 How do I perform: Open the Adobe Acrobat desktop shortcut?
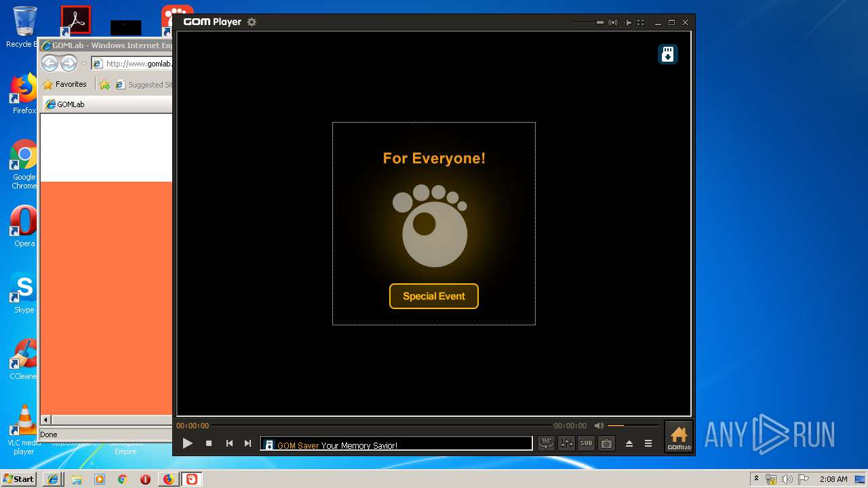(x=75, y=21)
